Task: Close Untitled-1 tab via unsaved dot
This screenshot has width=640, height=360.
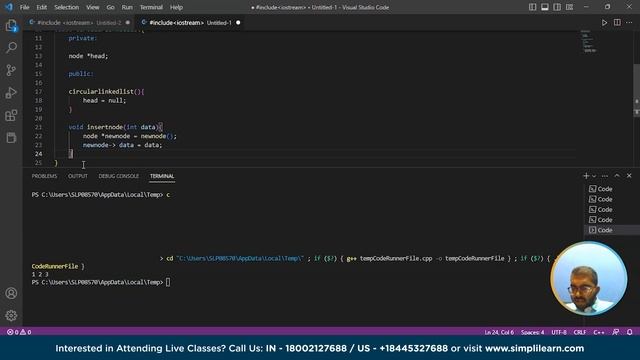Action: coord(238,23)
